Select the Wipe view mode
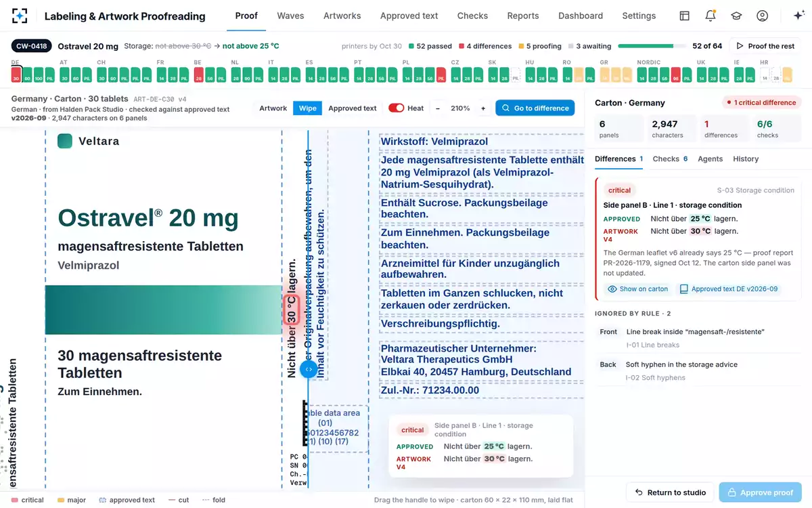 click(x=307, y=108)
